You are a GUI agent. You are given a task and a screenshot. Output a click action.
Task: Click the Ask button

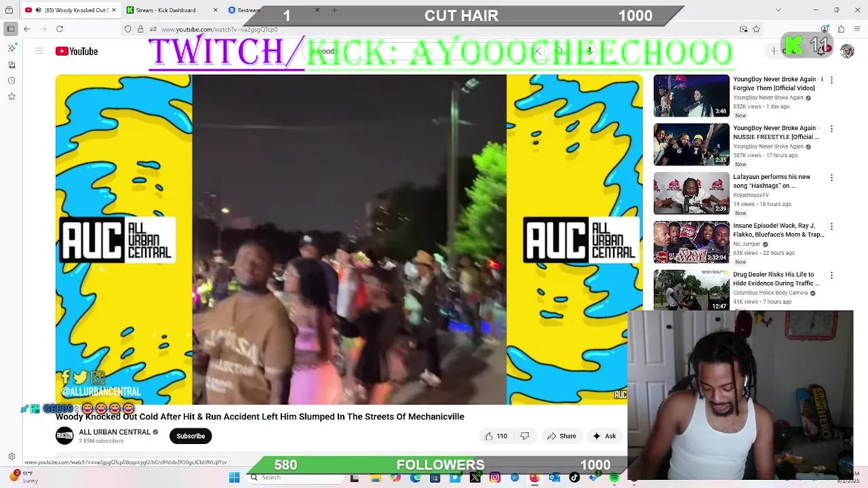[604, 436]
